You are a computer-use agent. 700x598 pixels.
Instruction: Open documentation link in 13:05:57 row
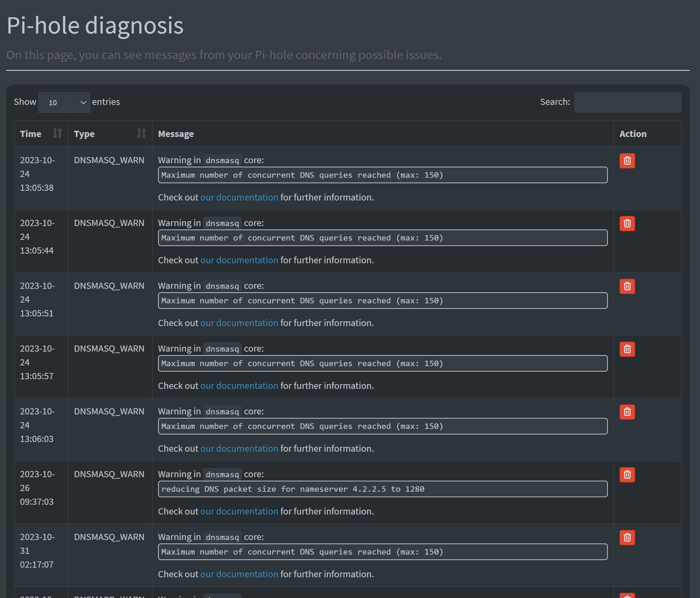(239, 386)
